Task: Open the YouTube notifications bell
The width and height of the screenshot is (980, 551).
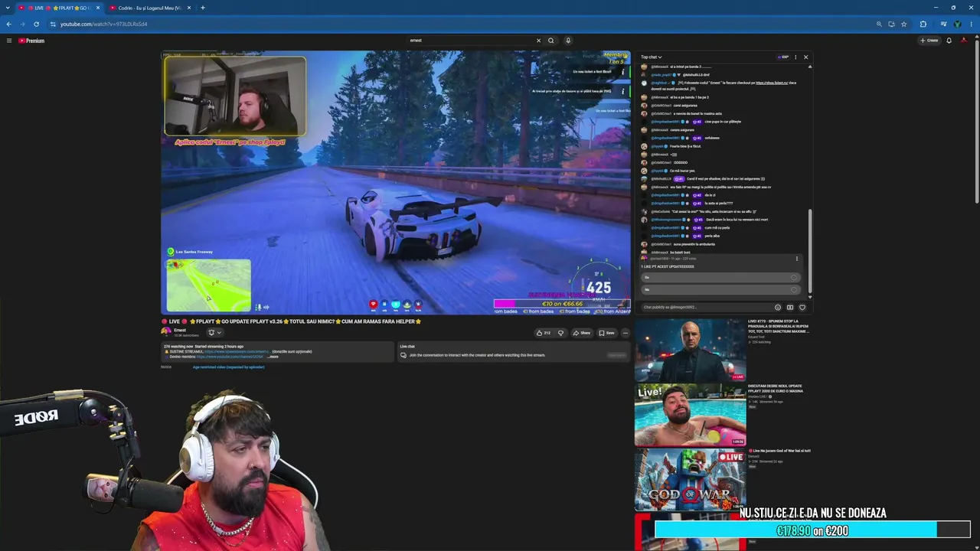Action: pyautogui.click(x=949, y=41)
